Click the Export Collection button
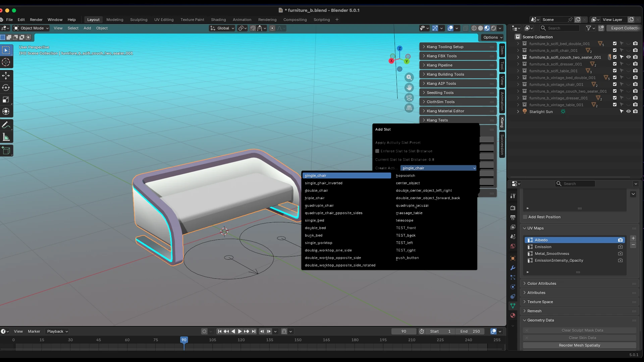The width and height of the screenshot is (644, 362). pyautogui.click(x=625, y=28)
